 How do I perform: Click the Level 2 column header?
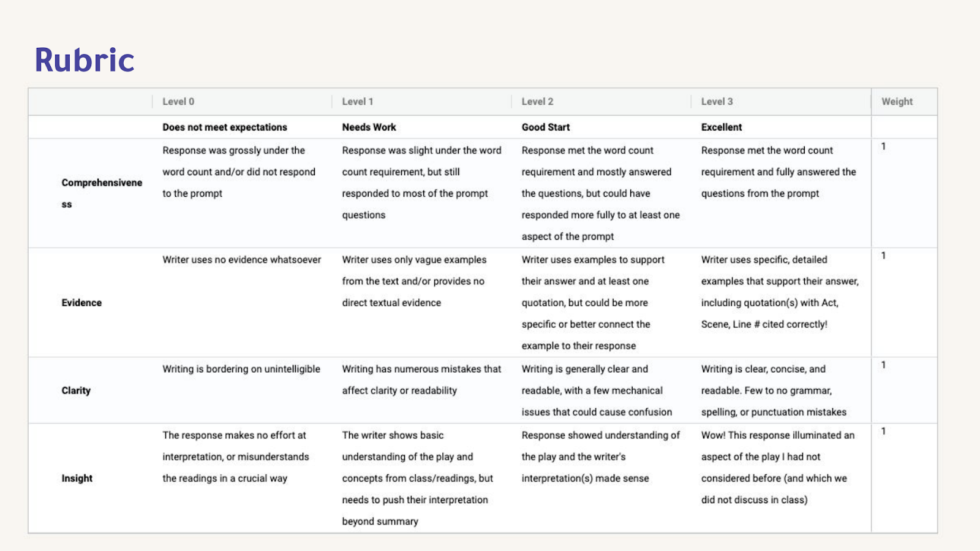tap(537, 102)
